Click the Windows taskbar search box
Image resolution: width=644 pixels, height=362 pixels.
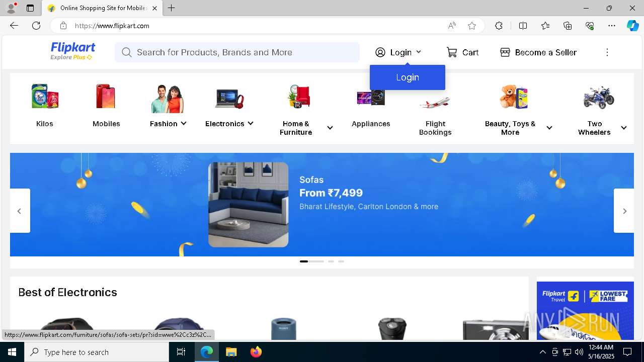pyautogui.click(x=97, y=352)
